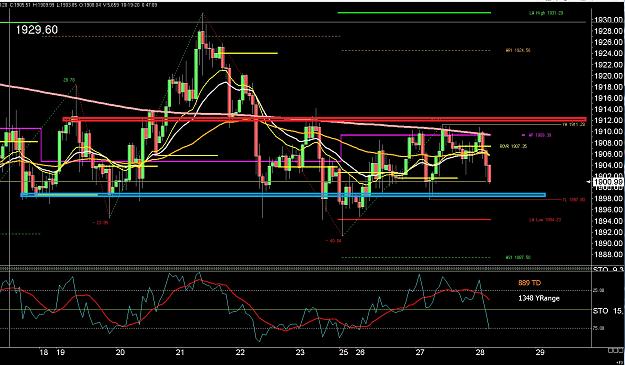Click date 20 on the time axis
The width and height of the screenshot is (625, 365).
point(120,352)
